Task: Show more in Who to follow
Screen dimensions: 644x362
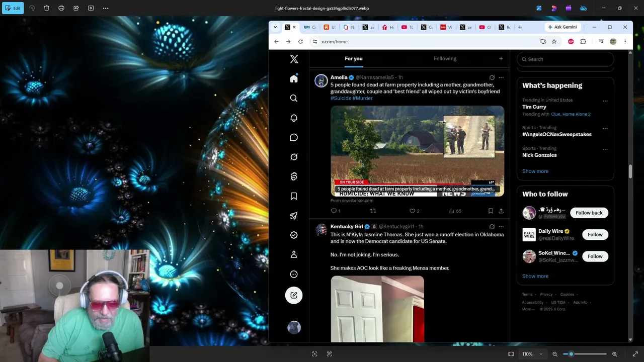Action: 535,276
